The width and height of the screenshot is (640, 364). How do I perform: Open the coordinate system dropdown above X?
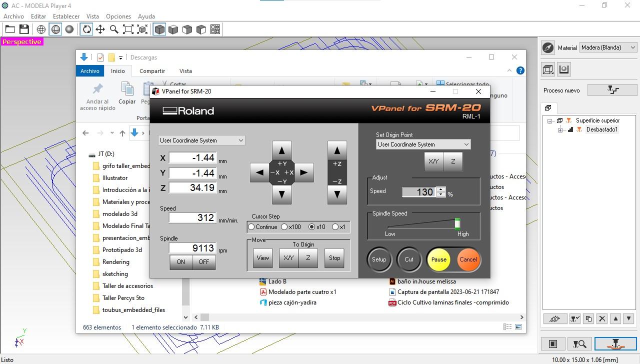click(201, 140)
